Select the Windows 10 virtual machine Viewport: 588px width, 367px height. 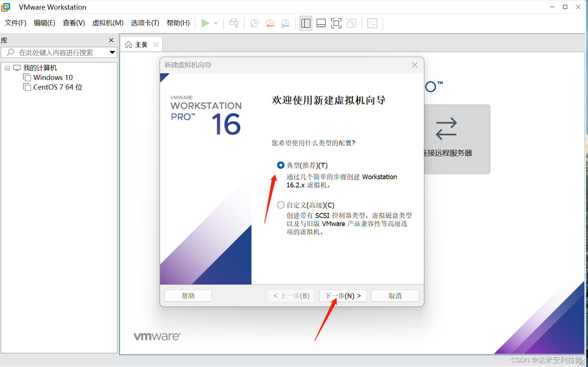pos(53,77)
